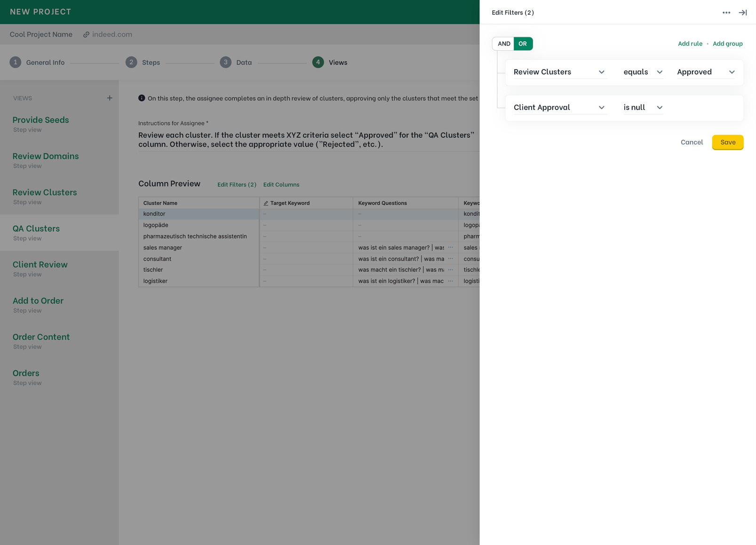Viewport: 756px width, 545px height.
Task: Select the sales manager cluster cell
Action: coord(199,247)
